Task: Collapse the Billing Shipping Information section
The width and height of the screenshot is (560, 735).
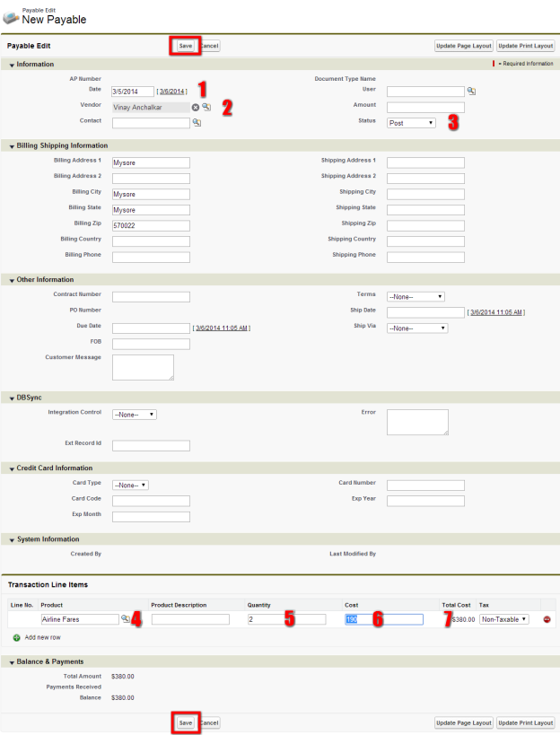Action: [12, 145]
